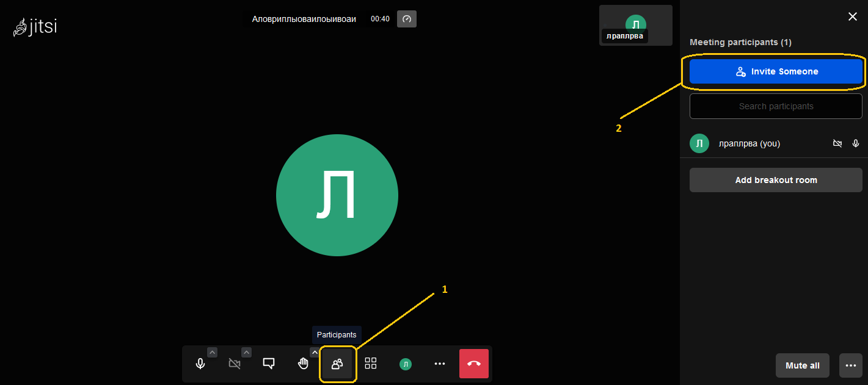Image resolution: width=868 pixels, height=385 pixels.
Task: Select the лраплрва video thumbnail
Action: point(636,25)
